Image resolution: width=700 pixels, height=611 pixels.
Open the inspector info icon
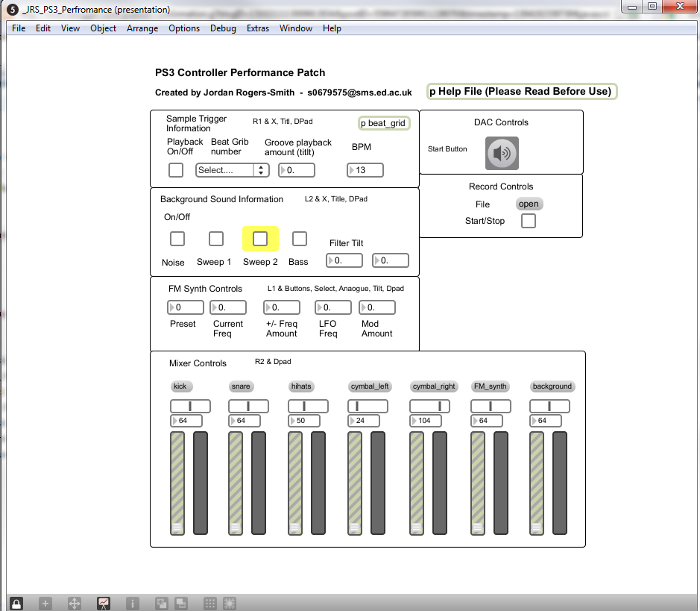tap(133, 604)
